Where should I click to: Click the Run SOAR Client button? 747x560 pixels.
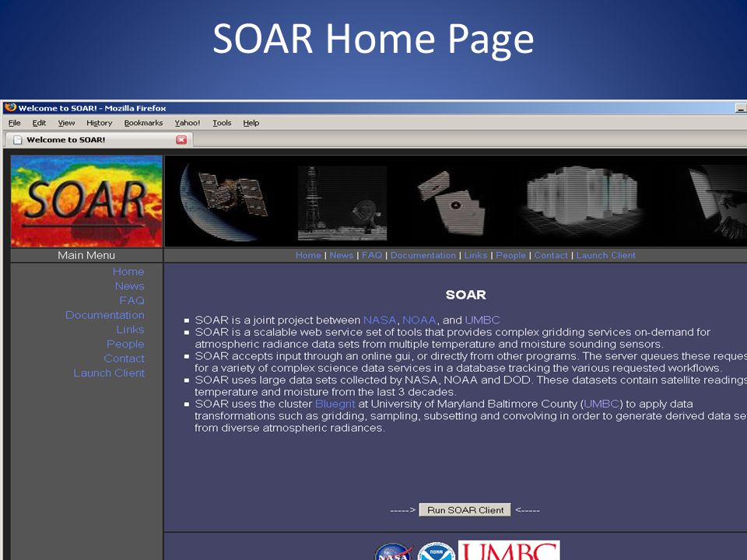click(465, 510)
